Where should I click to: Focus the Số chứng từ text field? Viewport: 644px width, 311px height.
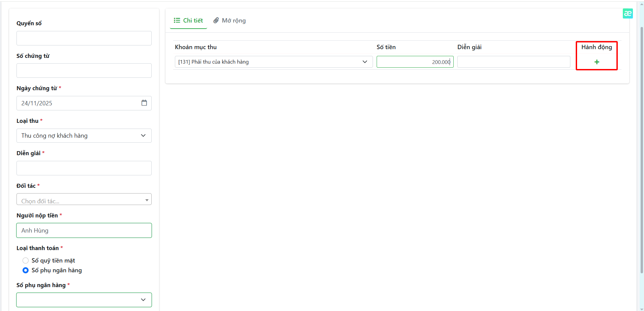click(84, 71)
